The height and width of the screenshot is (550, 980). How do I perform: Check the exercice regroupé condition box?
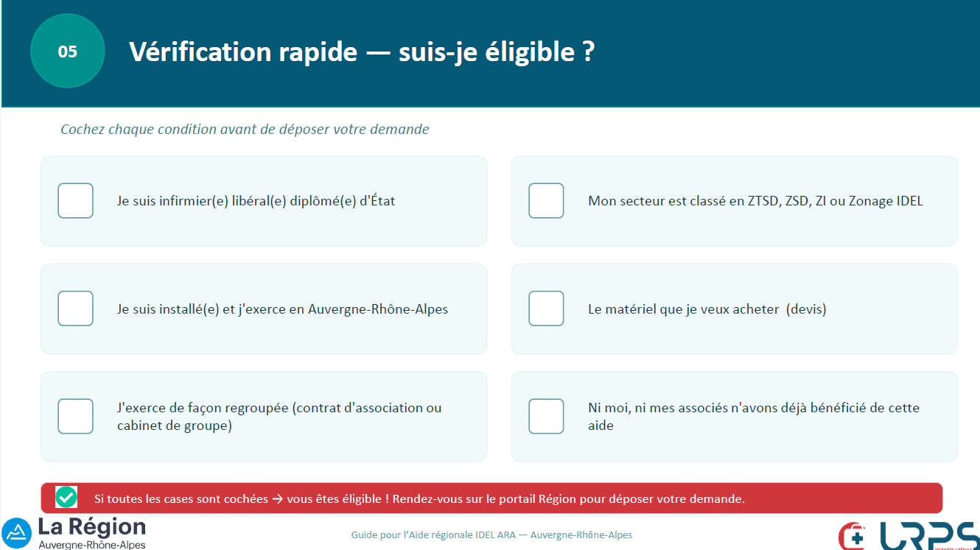pos(75,416)
